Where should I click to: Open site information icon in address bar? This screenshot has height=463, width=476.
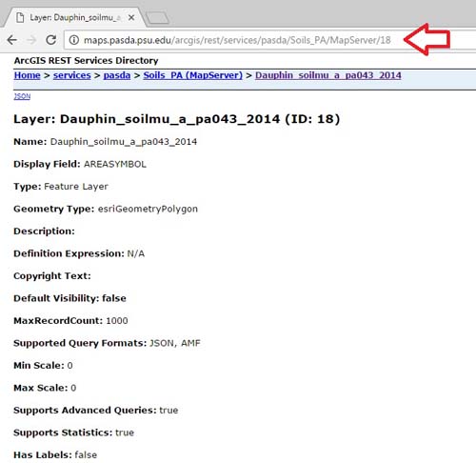point(74,40)
